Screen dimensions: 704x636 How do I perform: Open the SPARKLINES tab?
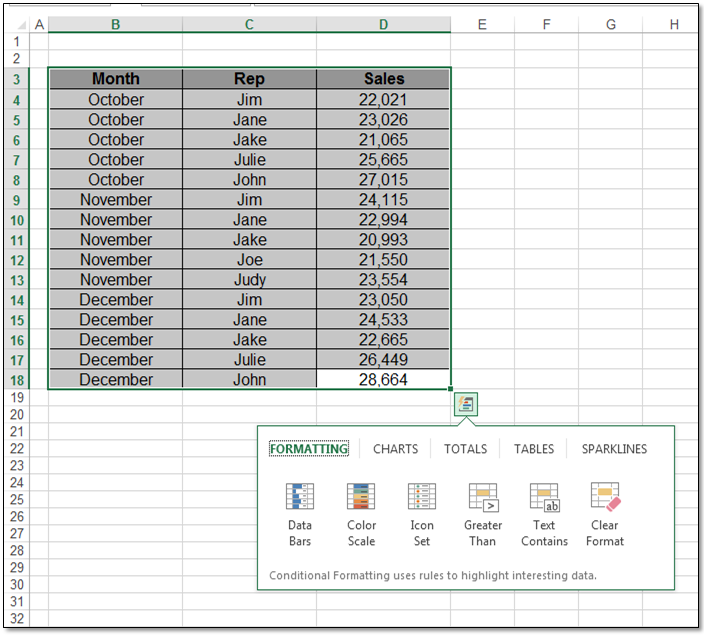click(x=614, y=449)
